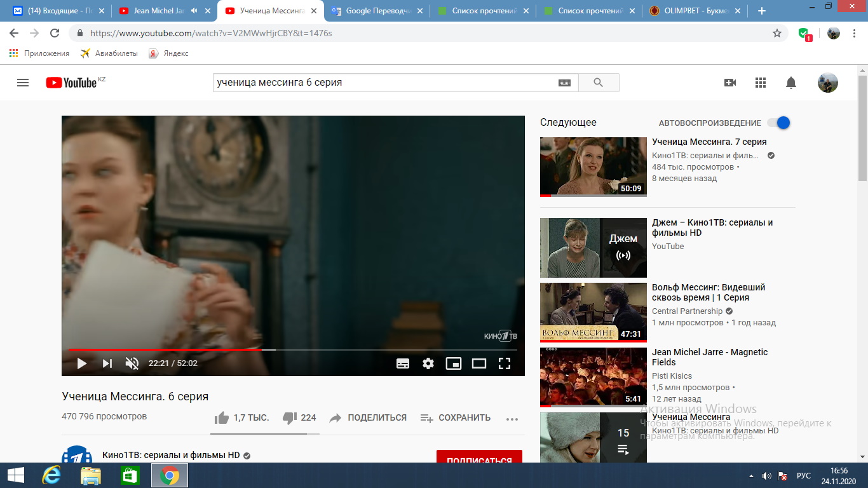Switch to the OLIMPBET tab

coord(695,11)
